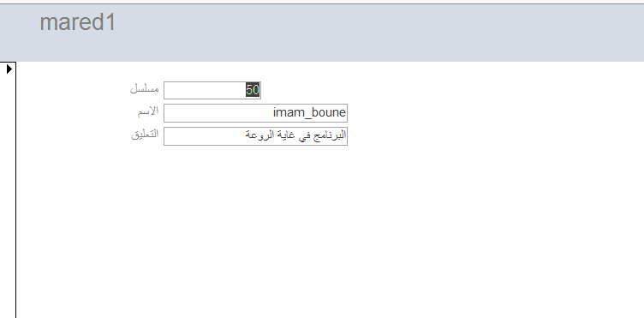Click the mared1 form title
Image resolution: width=644 pixels, height=318 pixels.
click(x=78, y=22)
